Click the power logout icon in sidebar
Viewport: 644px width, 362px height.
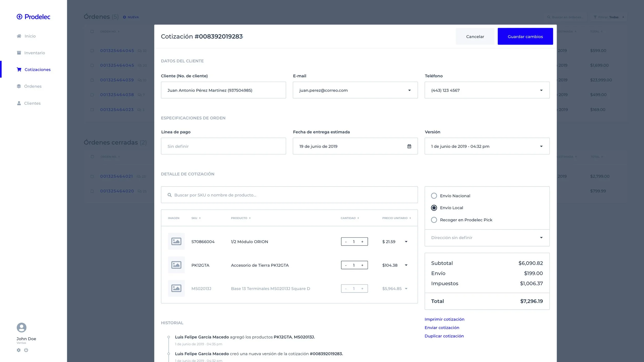[26, 350]
